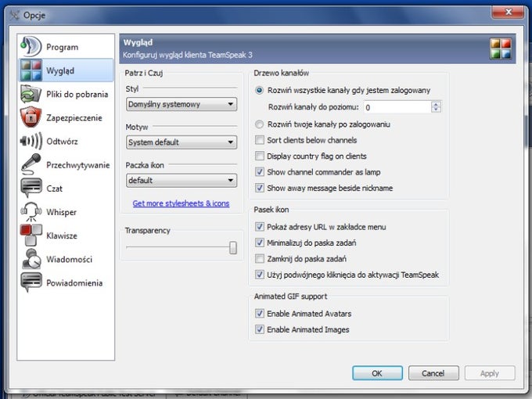Uncheck Pokaż adresy URL w zakładce menu

click(x=260, y=227)
